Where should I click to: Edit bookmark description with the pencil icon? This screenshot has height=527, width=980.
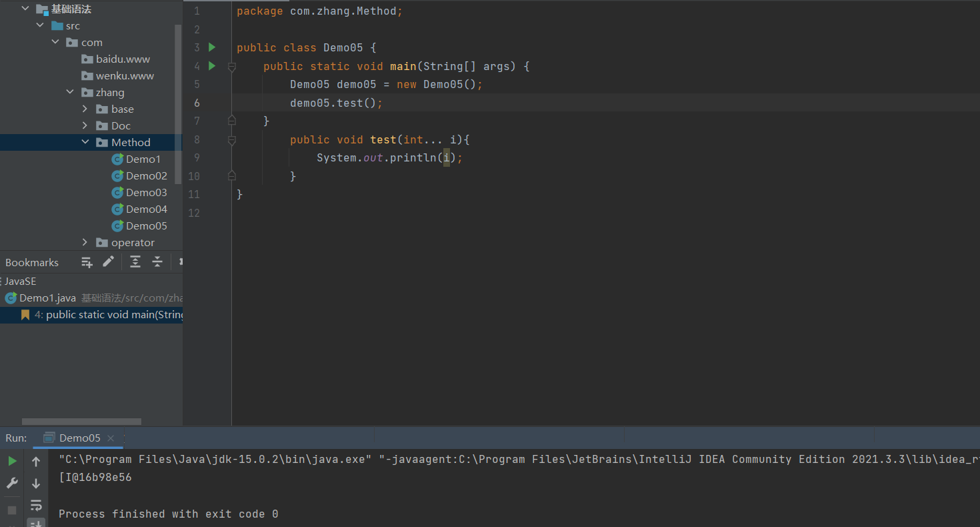point(108,261)
